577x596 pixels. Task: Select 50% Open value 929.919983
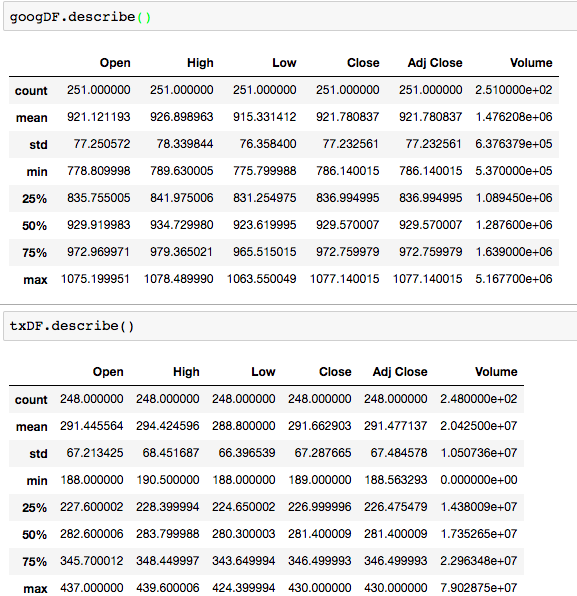pyautogui.click(x=99, y=225)
